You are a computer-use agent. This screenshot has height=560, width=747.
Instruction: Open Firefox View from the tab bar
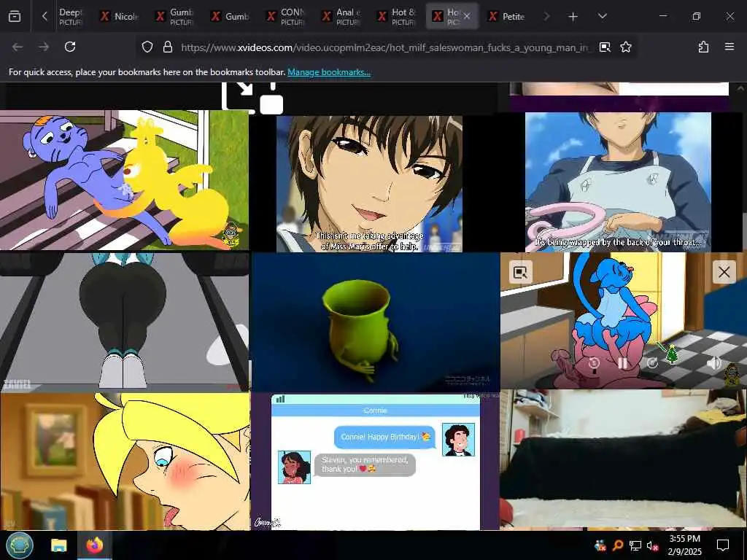(15, 16)
